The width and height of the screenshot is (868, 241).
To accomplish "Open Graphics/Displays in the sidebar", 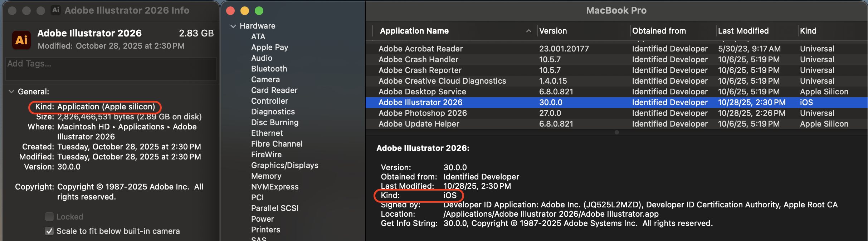I will 284,165.
